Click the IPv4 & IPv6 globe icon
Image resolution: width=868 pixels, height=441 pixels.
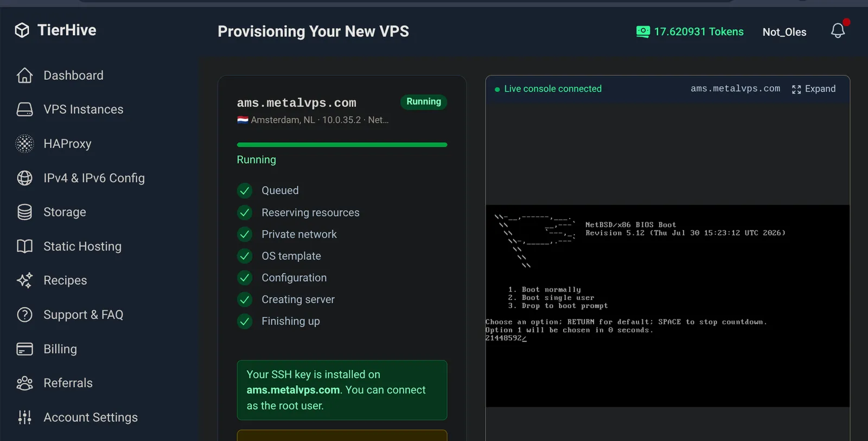(24, 178)
